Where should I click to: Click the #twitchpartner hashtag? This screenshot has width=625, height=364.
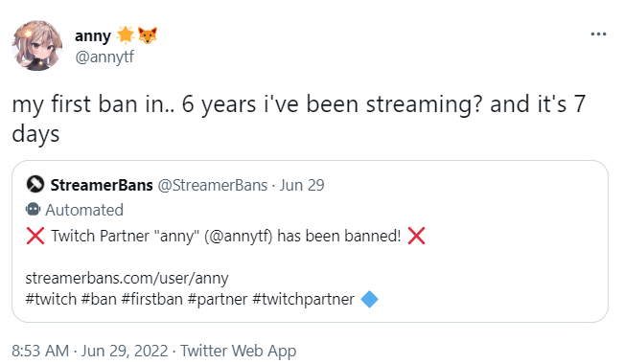(x=303, y=299)
